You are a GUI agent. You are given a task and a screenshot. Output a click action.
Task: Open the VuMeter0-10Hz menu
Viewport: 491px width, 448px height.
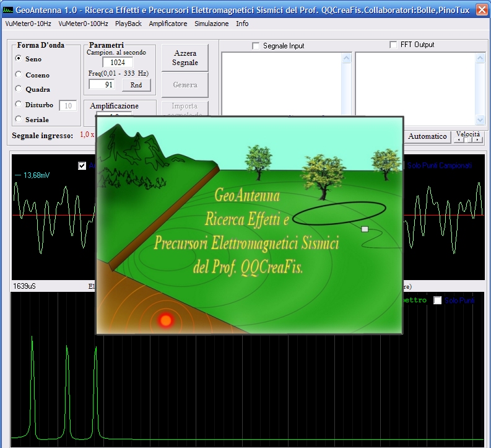coord(28,24)
